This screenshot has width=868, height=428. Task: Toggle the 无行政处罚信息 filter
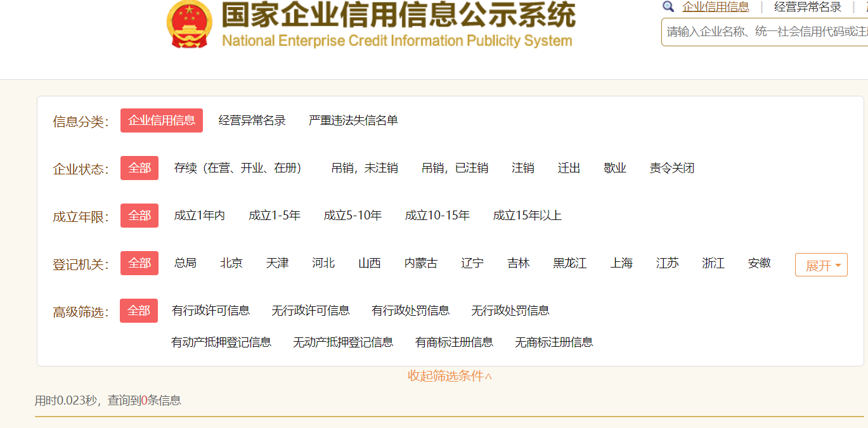pyautogui.click(x=510, y=311)
